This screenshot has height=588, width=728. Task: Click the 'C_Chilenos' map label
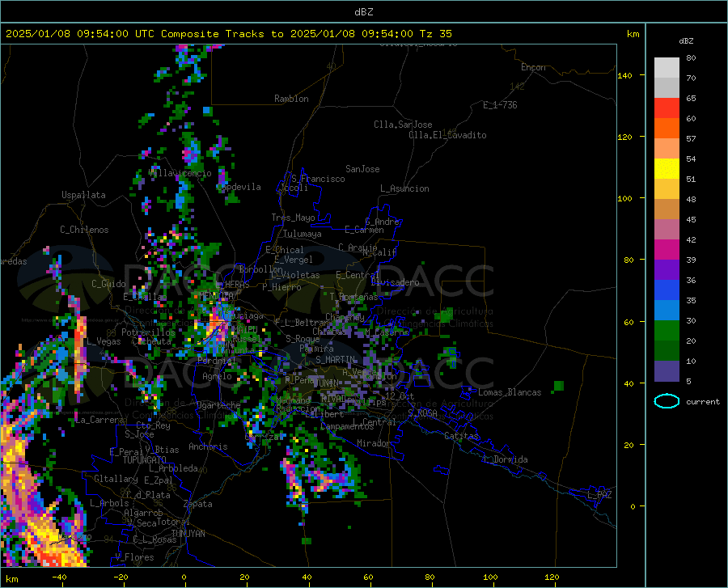point(84,230)
